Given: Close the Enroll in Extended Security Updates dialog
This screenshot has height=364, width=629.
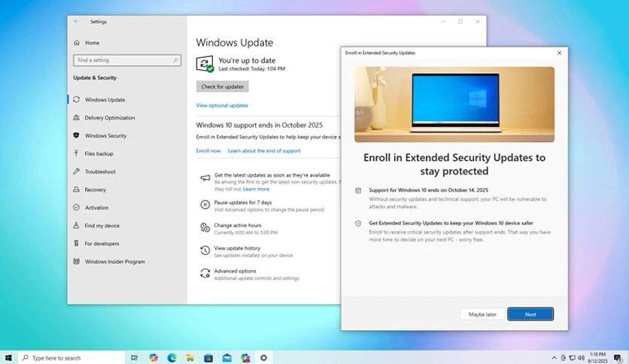Looking at the screenshot, I should (x=559, y=53).
